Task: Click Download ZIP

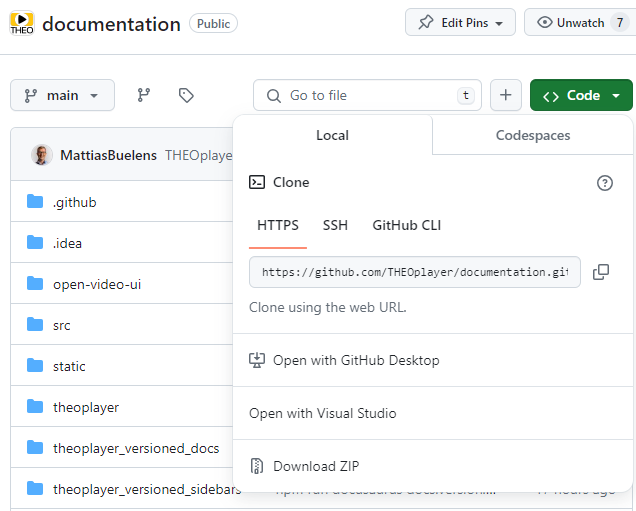Action: [x=433, y=466]
